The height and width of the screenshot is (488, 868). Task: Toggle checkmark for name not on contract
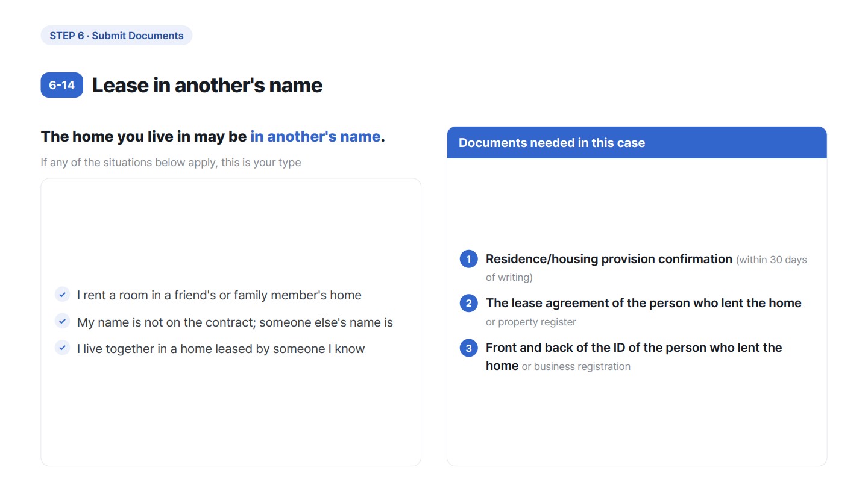tap(62, 322)
